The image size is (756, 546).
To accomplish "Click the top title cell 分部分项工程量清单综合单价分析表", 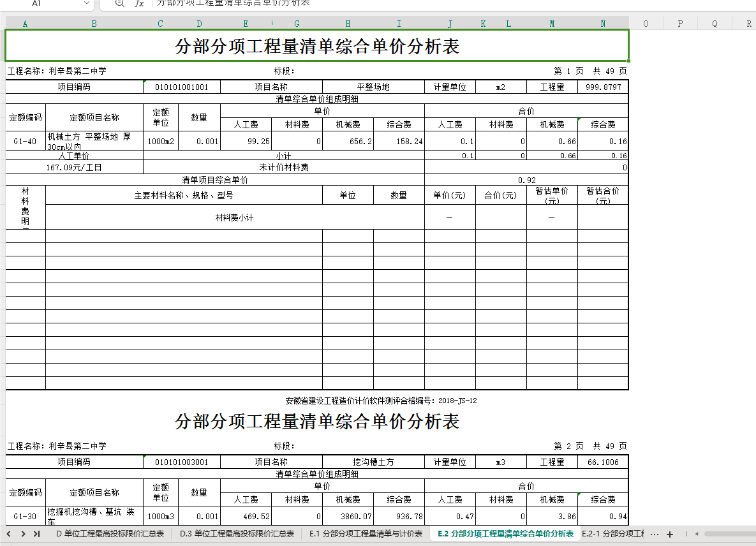I will point(317,47).
